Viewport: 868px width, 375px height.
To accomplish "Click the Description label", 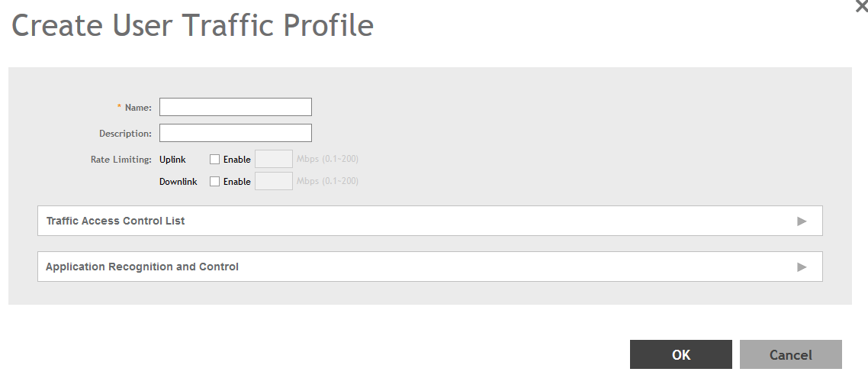I will tap(125, 134).
